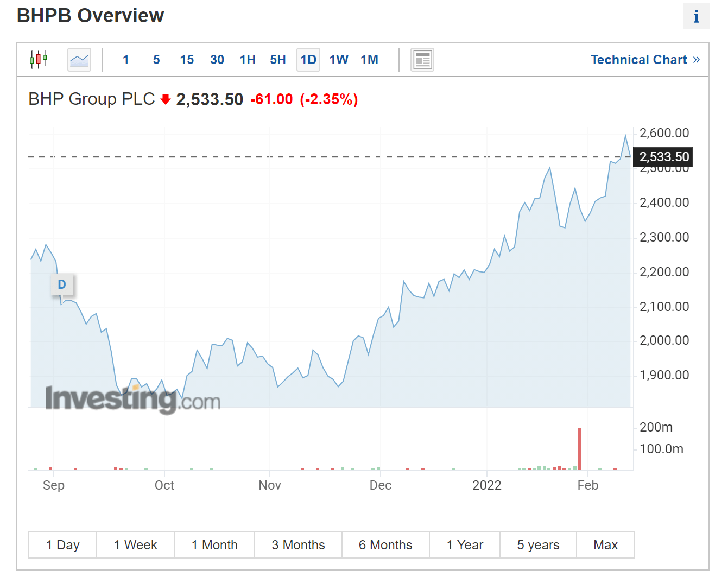Show the 3 Months range
The image size is (728, 583).
coord(299,545)
